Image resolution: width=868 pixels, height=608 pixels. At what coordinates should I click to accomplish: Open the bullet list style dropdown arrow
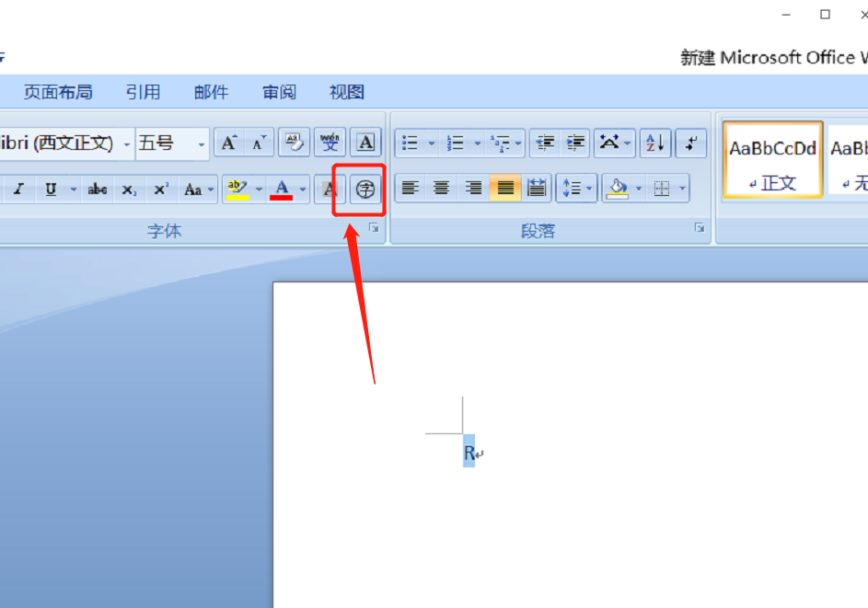coord(431,143)
